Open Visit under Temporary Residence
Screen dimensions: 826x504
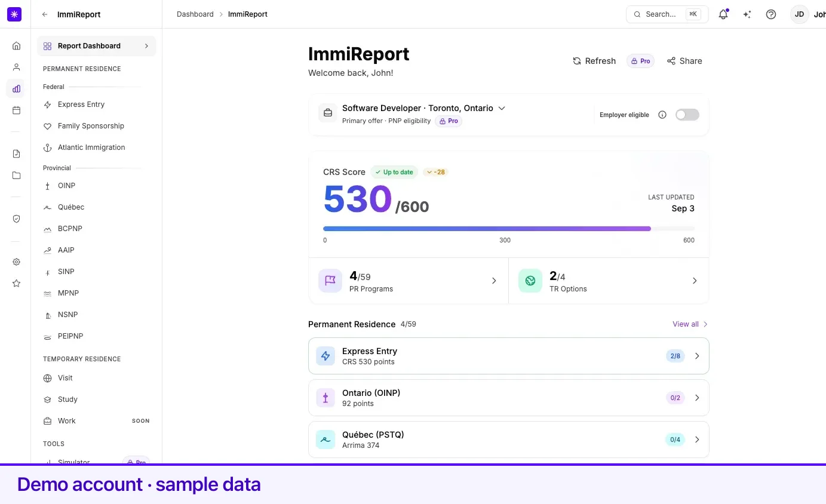tap(96, 378)
